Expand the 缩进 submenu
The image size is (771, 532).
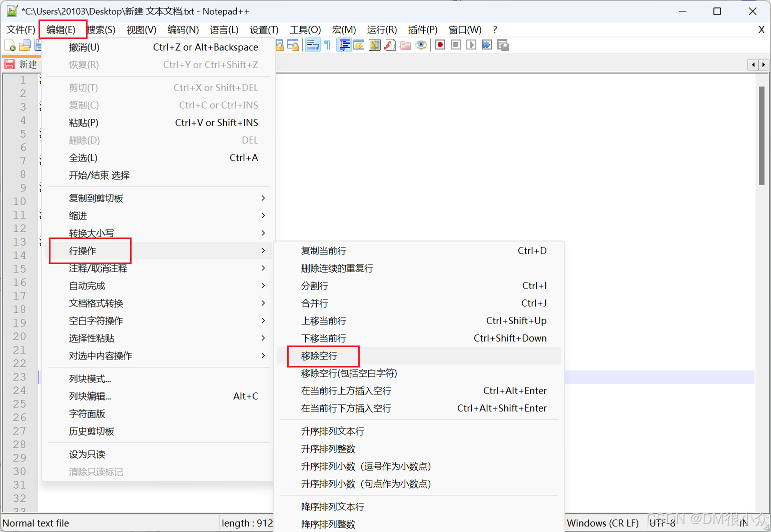click(159, 215)
